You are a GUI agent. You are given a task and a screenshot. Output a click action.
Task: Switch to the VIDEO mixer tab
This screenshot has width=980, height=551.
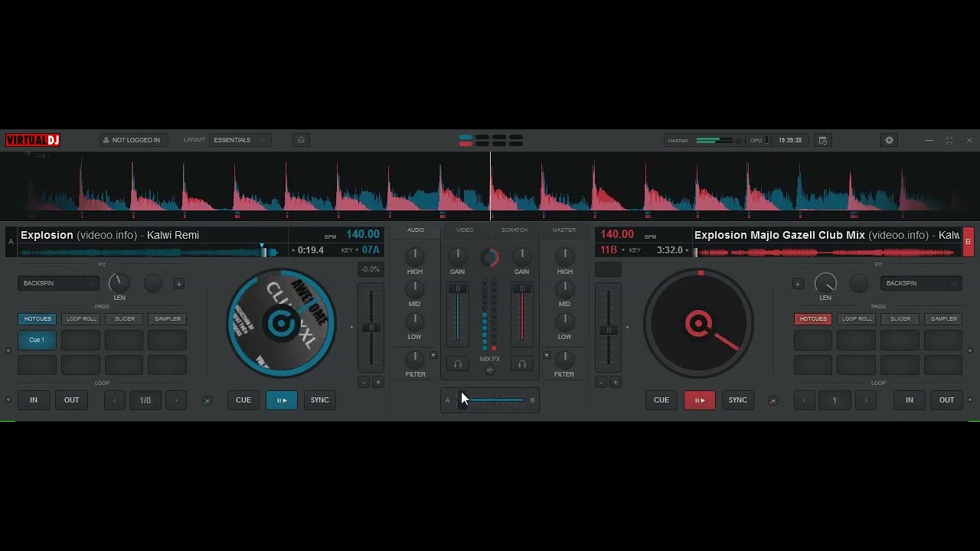click(465, 230)
